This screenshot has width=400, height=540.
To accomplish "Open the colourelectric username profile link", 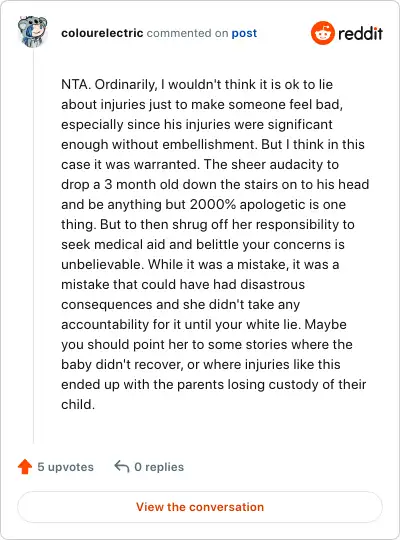I will 102,33.
